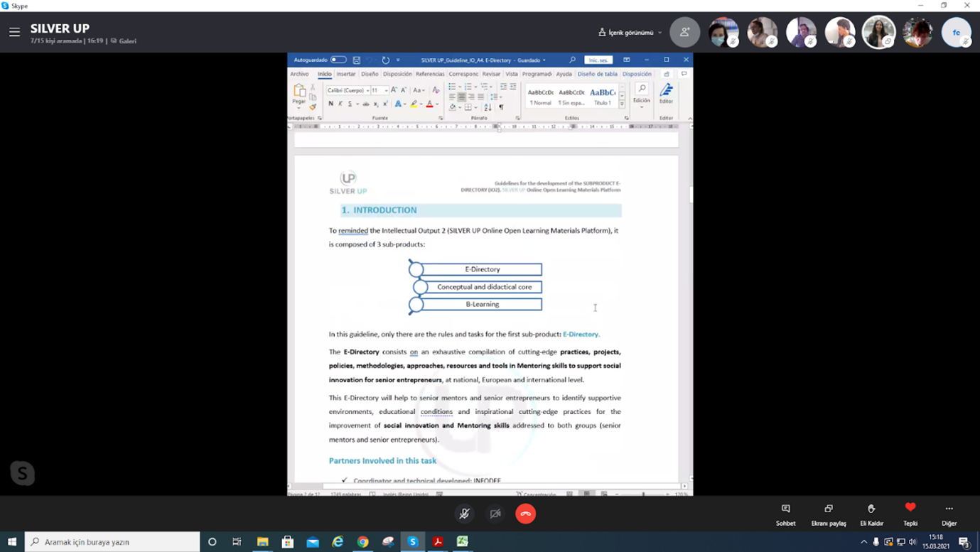
Task: End the call with the red hang-up button
Action: click(x=525, y=514)
